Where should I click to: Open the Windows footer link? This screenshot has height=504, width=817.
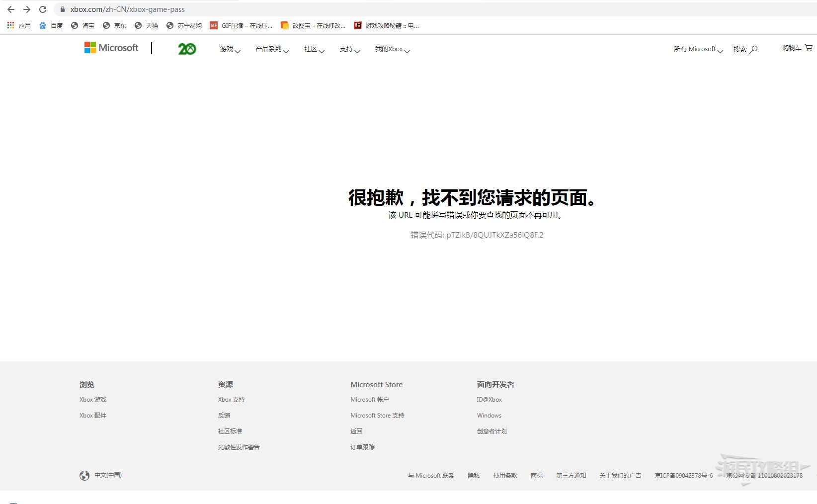coord(489,416)
